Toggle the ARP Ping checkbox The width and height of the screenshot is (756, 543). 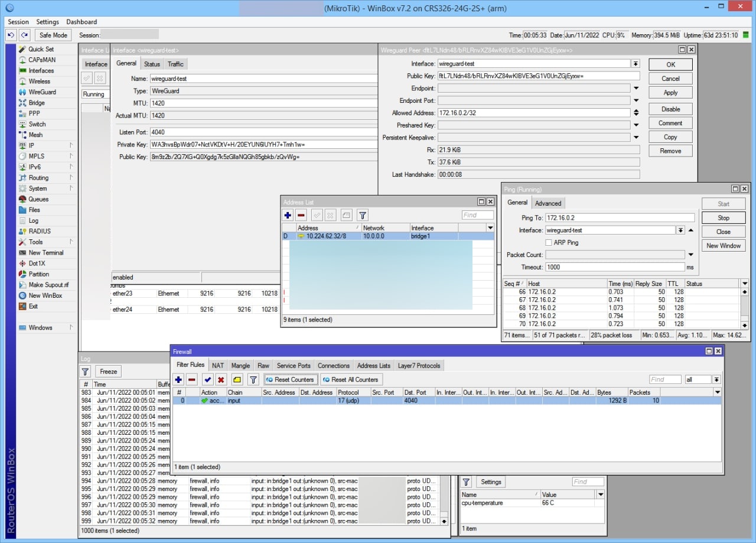[x=549, y=243]
